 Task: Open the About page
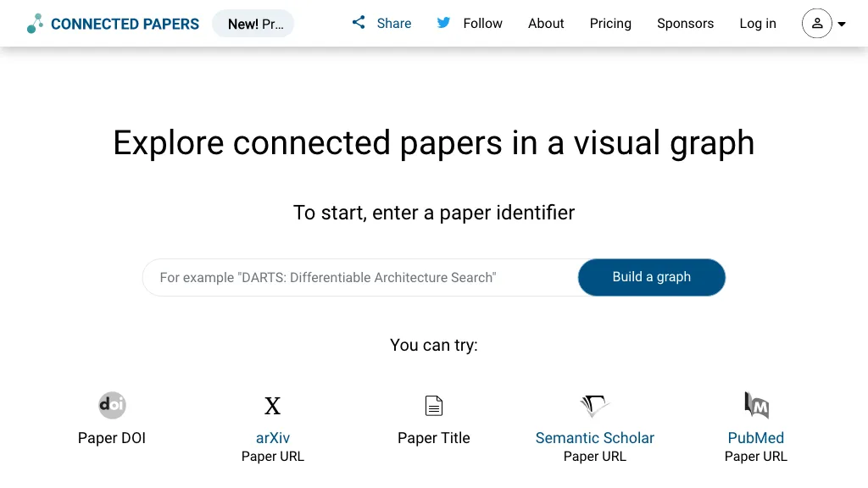(x=546, y=24)
